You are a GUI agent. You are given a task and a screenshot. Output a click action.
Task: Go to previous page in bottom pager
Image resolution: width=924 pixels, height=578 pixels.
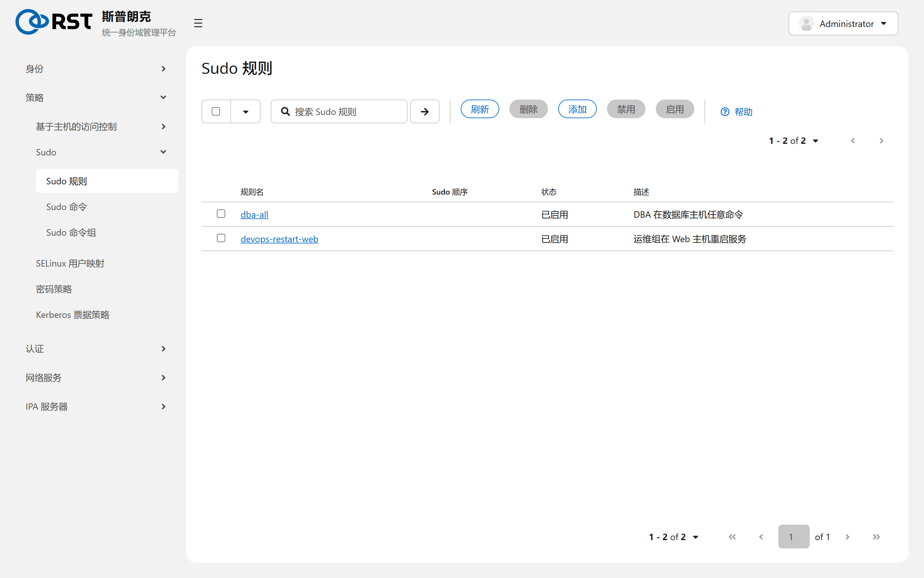[x=761, y=537]
